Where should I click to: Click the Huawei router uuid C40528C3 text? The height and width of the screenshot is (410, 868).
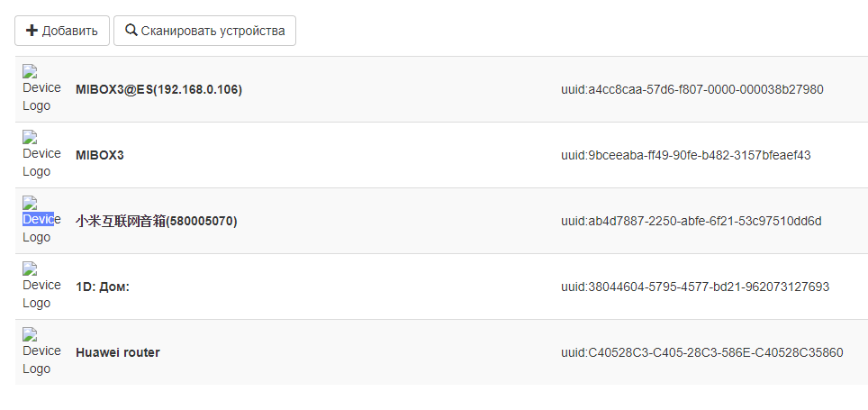coord(701,352)
